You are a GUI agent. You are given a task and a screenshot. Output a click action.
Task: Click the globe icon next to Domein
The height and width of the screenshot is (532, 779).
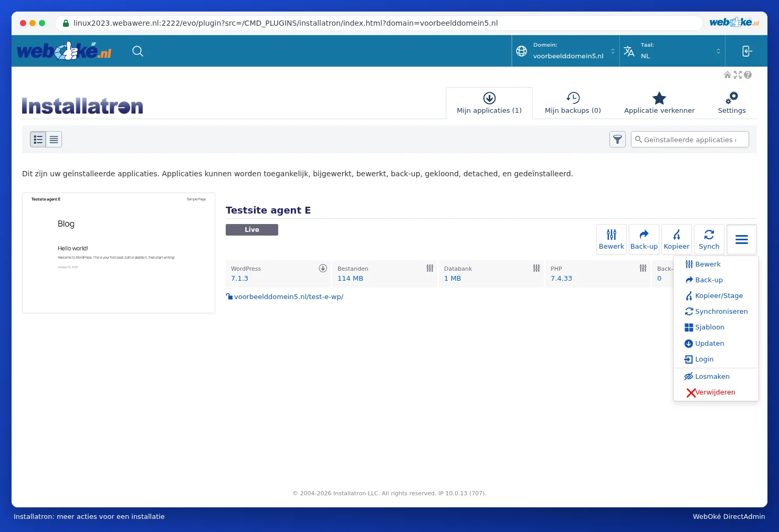pyautogui.click(x=521, y=51)
